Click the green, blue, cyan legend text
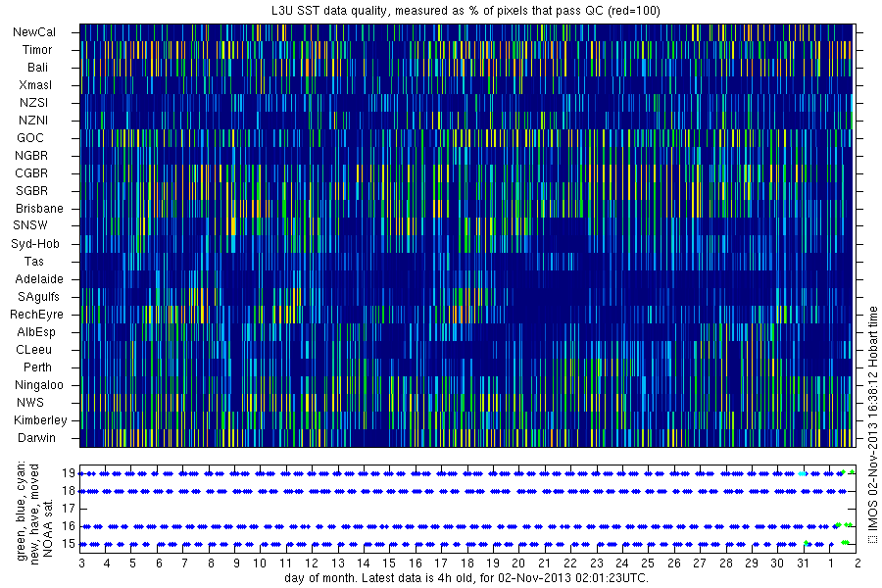 (21, 511)
